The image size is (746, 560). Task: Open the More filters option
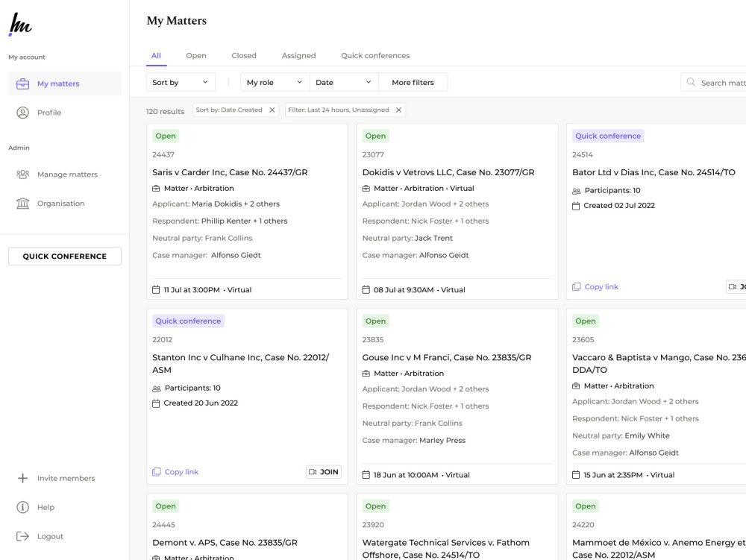point(413,82)
